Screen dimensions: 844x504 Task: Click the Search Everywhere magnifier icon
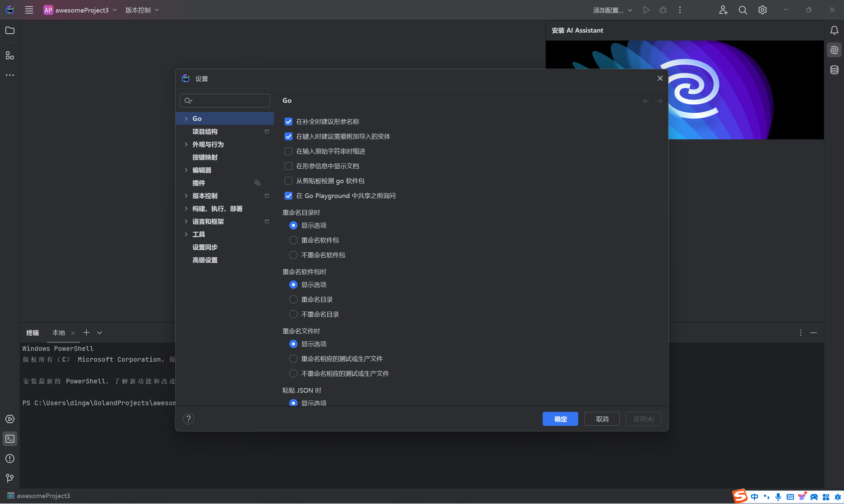[x=743, y=10]
